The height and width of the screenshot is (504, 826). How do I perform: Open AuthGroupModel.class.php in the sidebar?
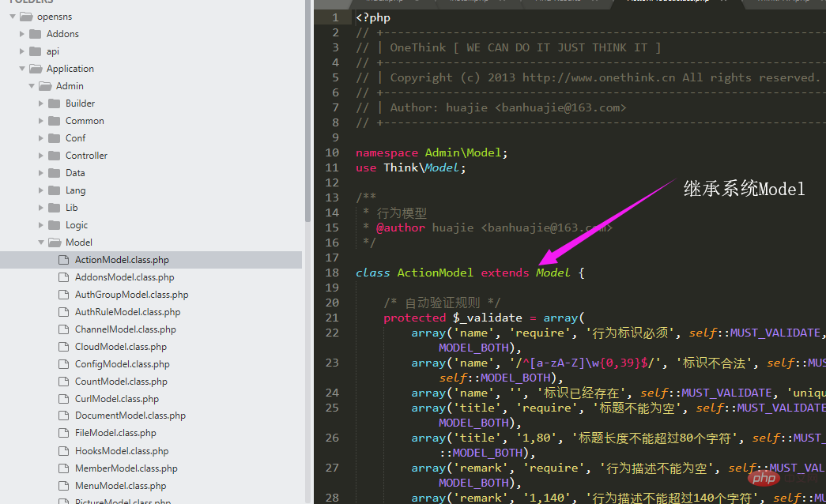(x=131, y=295)
